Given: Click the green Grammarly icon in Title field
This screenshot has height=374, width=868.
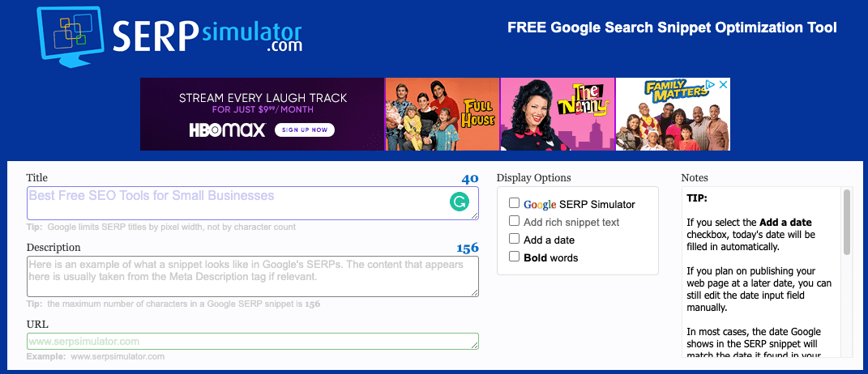Looking at the screenshot, I should [459, 202].
